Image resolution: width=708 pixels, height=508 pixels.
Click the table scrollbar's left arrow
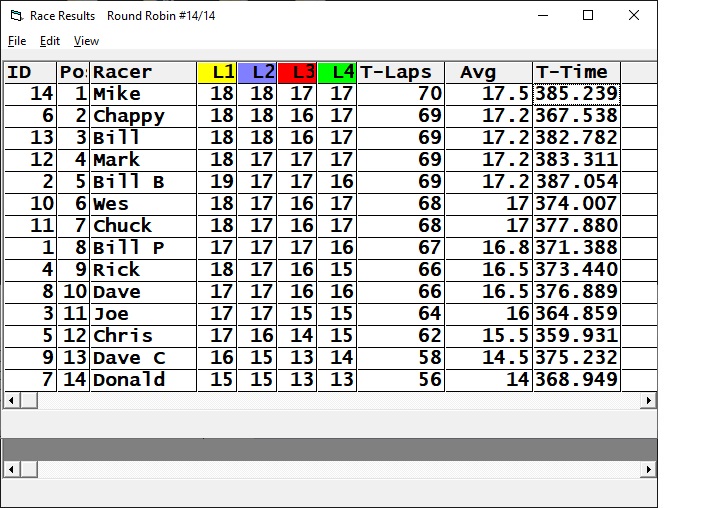pyautogui.click(x=11, y=400)
